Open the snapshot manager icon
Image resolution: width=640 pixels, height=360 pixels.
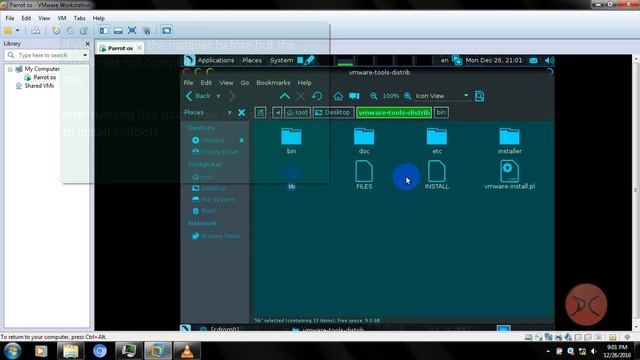84,31
